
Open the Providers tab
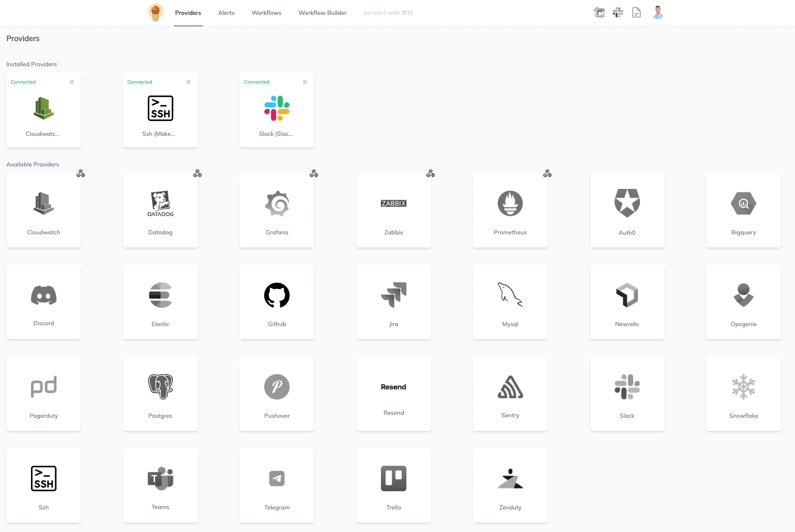coord(188,13)
